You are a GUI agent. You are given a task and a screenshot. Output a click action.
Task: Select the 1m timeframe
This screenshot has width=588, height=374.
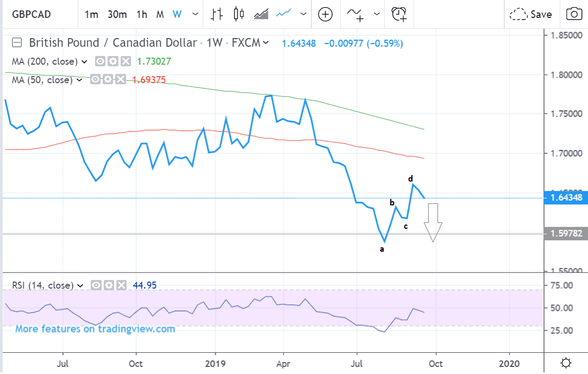coord(91,14)
